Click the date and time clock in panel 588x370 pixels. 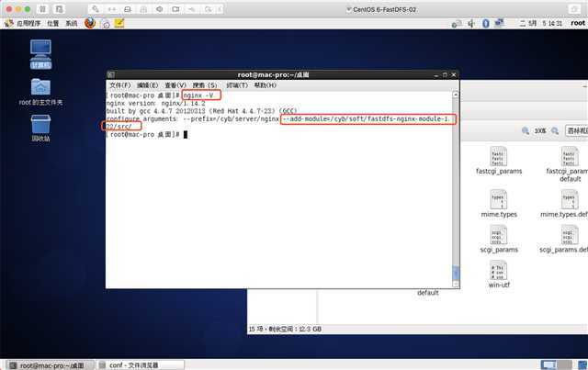pos(540,23)
